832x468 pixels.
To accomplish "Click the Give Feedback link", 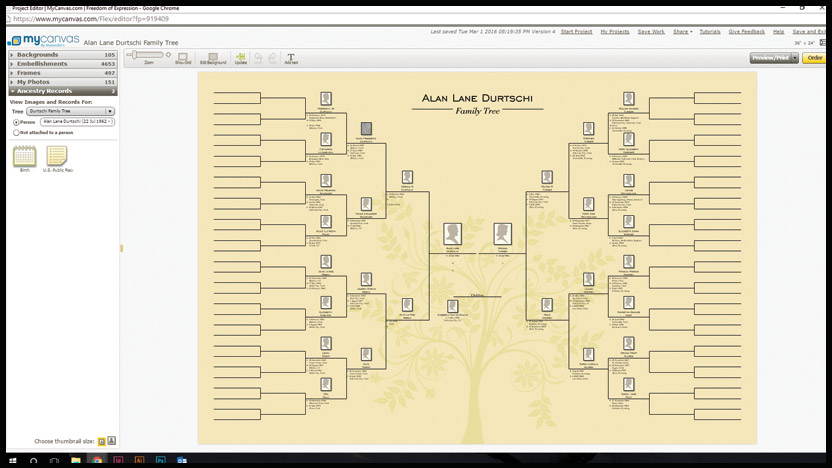I will 747,32.
